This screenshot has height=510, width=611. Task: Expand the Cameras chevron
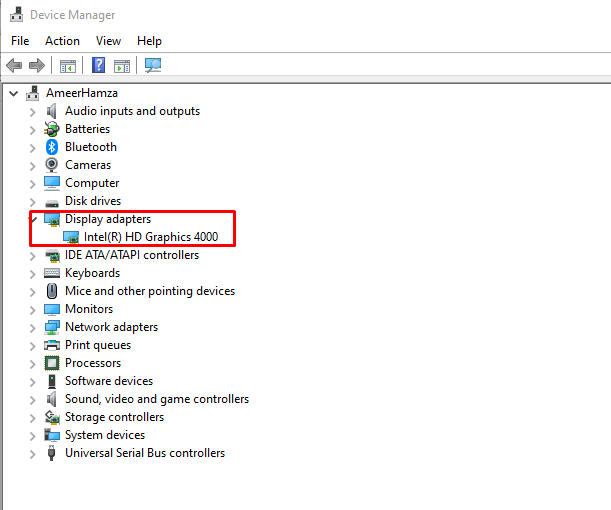pos(33,166)
